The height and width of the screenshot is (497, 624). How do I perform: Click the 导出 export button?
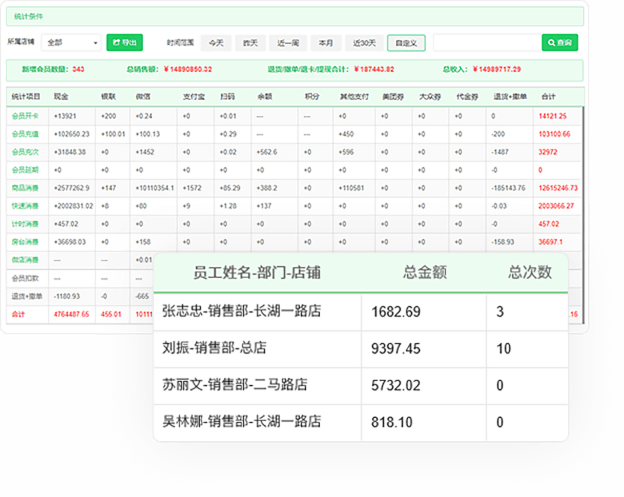coord(125,43)
